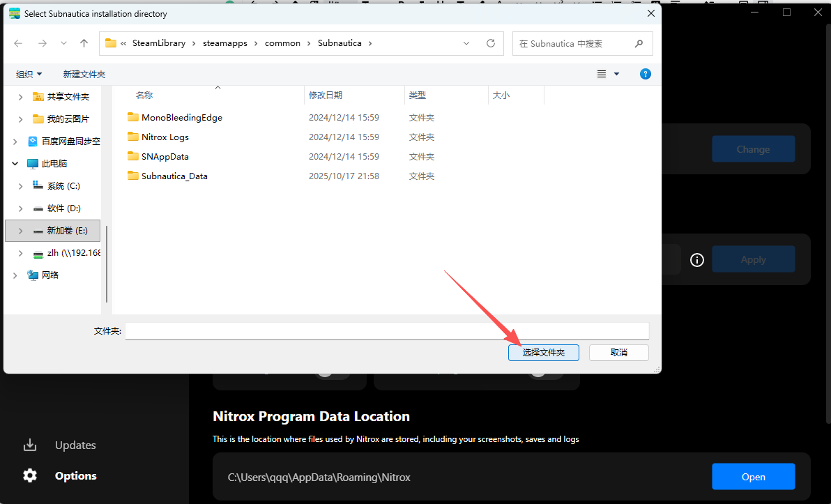The image size is (831, 504).
Task: Collapse the 此电脑 tree node
Action: click(15, 164)
